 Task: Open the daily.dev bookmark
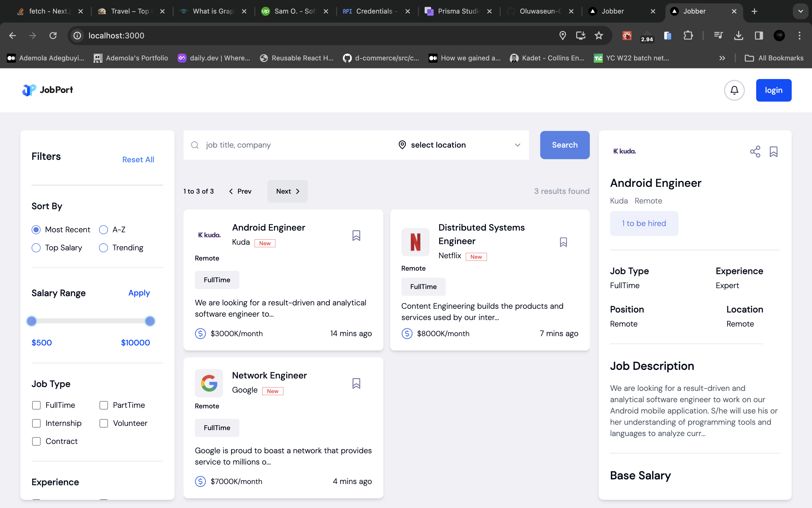pos(214,58)
